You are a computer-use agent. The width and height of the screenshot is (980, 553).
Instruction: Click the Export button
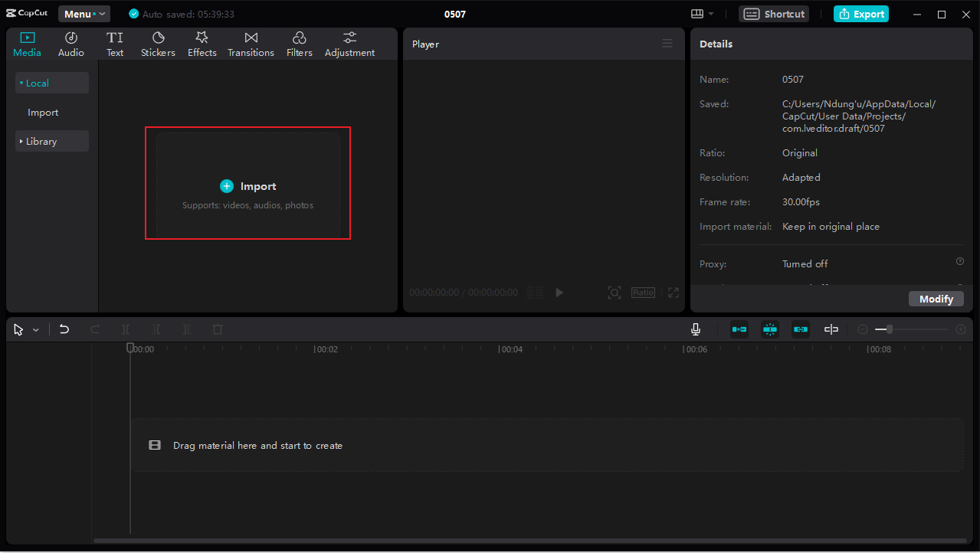tap(861, 14)
